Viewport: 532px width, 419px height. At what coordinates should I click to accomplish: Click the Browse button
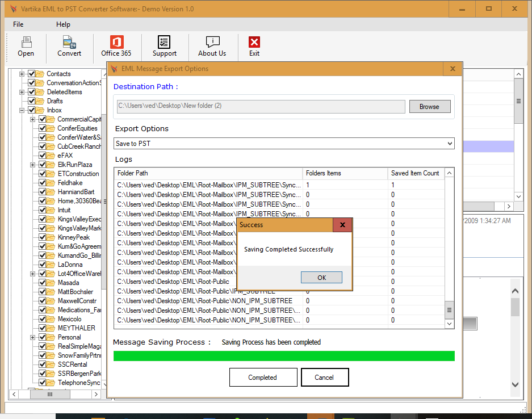(430, 107)
